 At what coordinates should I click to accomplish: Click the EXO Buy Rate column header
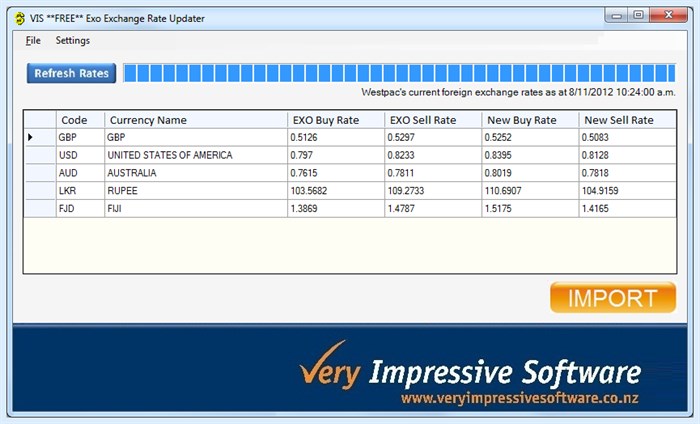[335, 120]
